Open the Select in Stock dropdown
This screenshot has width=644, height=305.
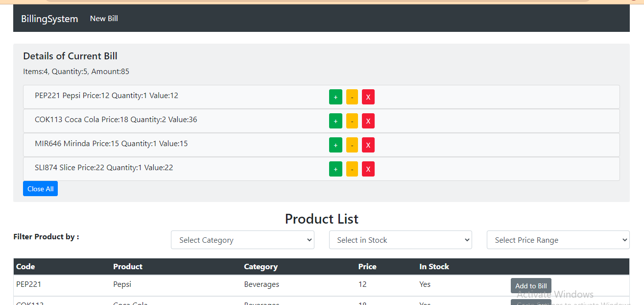click(x=400, y=240)
